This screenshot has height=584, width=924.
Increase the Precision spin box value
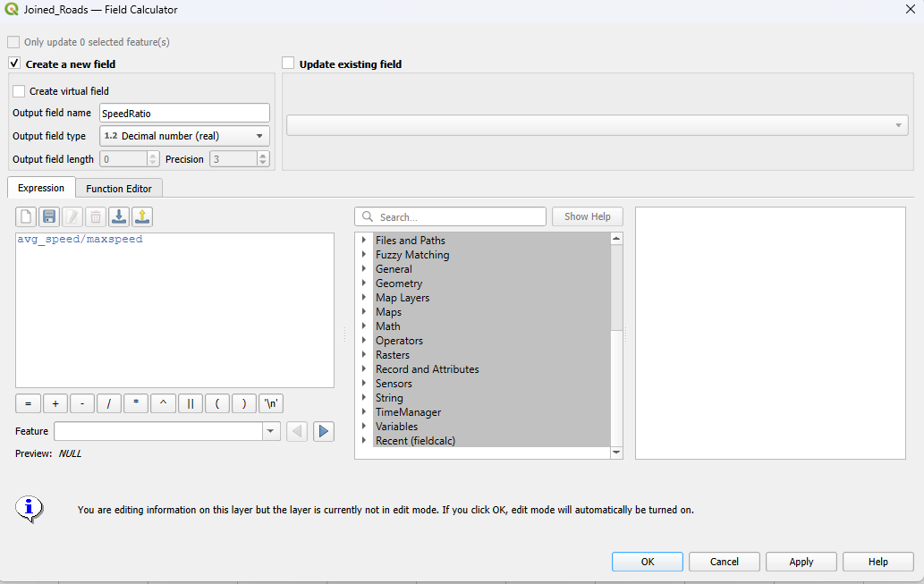point(263,156)
